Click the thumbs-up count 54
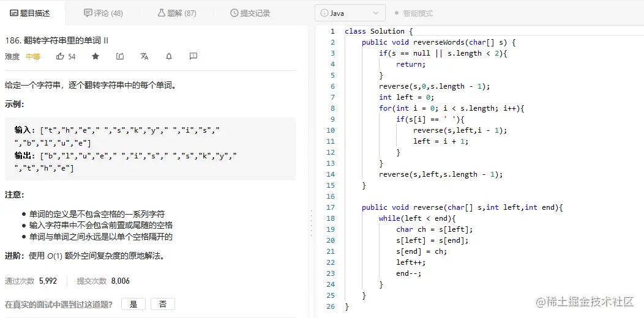 pyautogui.click(x=72, y=57)
